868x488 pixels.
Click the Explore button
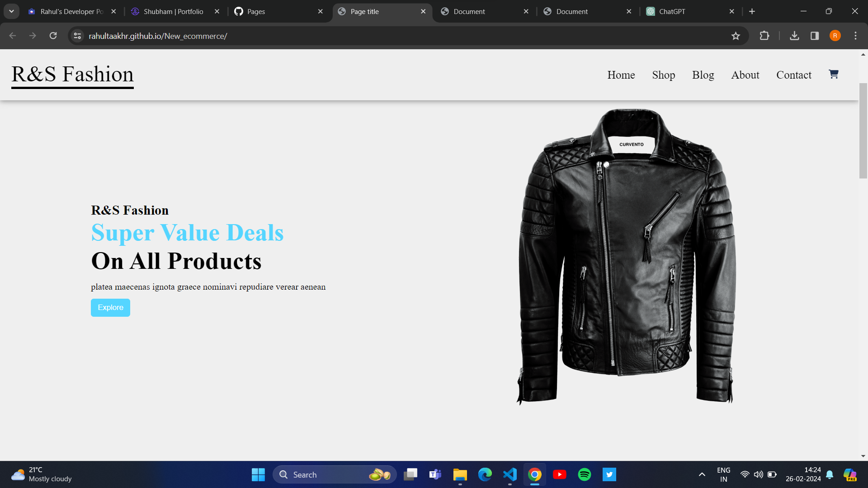[x=110, y=307]
